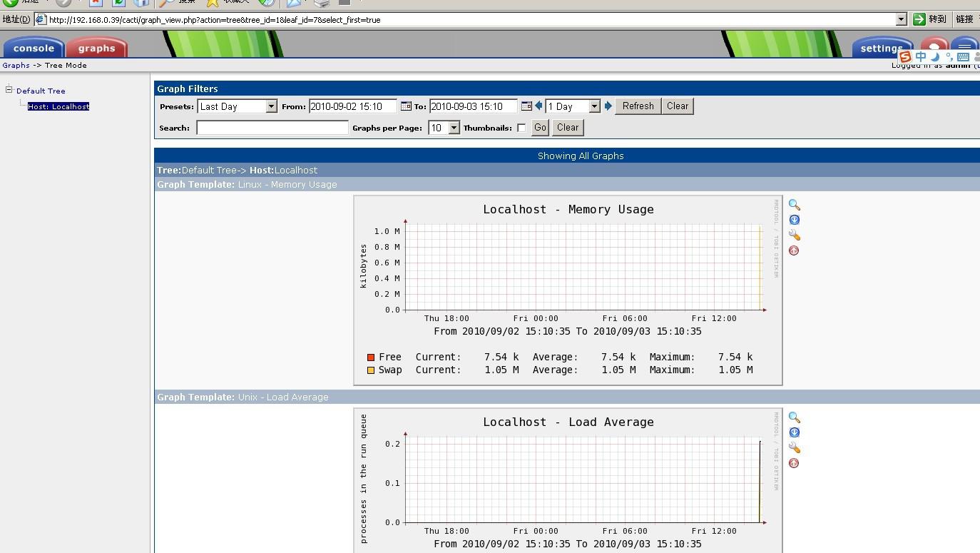The width and height of the screenshot is (980, 553).
Task: Toggle the Thumbnails checkbox
Action: pyautogui.click(x=521, y=128)
